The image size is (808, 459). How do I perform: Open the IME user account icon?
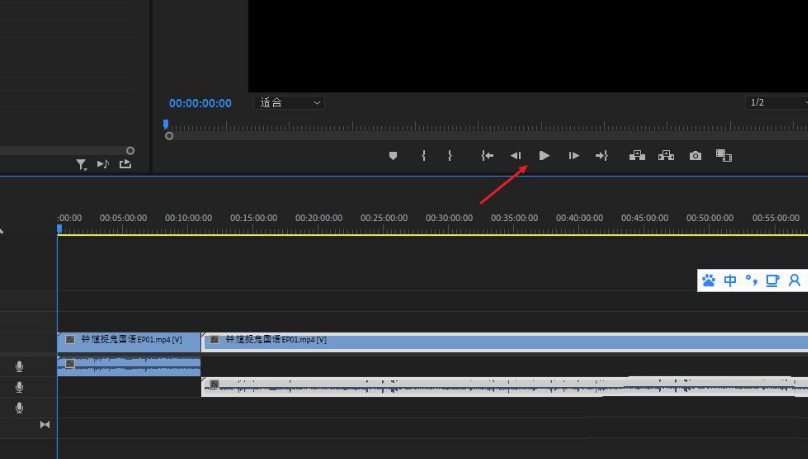click(794, 280)
